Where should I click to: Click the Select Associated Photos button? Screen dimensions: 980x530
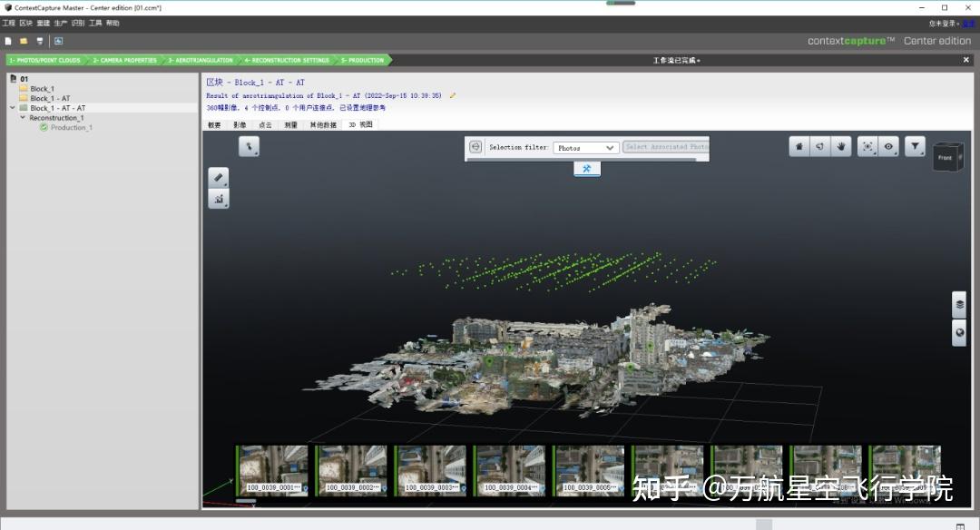click(665, 147)
